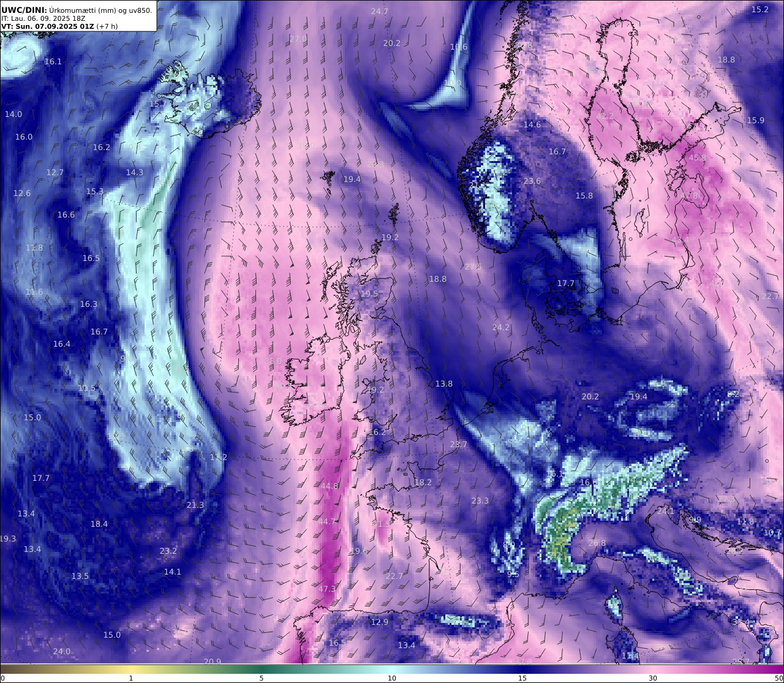This screenshot has height=683, width=784.
Task: Click the 13.8 value label
Action: tap(444, 383)
